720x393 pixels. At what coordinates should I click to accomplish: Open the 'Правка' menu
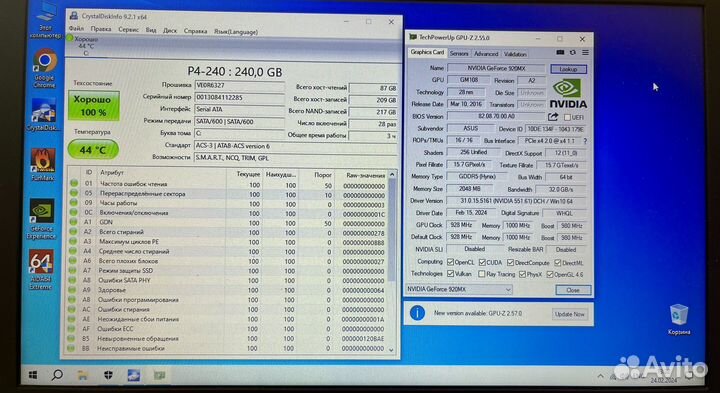101,29
